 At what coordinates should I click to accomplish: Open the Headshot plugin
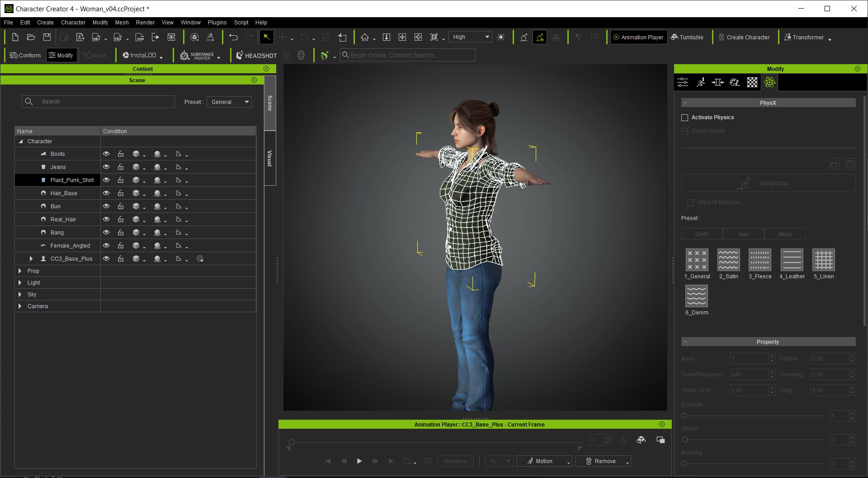255,55
